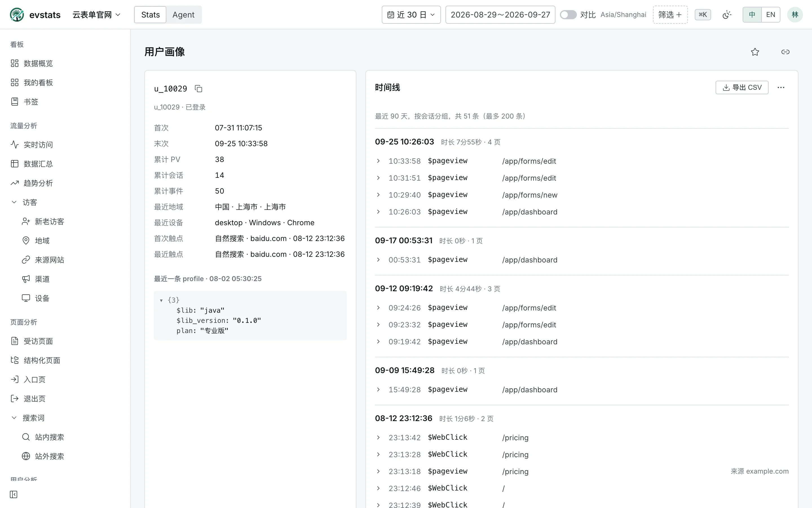Switch to the Stats tab
The image size is (812, 508).
(150, 15)
